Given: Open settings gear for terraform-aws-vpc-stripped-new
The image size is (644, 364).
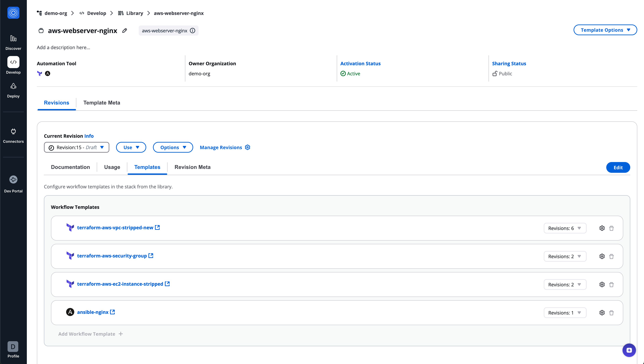Looking at the screenshot, I should point(602,228).
